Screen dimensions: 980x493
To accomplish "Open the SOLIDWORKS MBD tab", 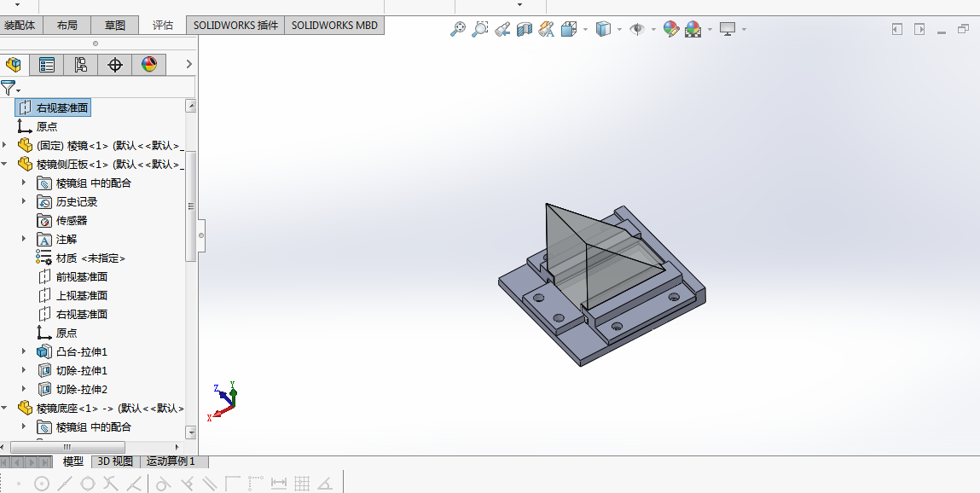I will pos(334,25).
